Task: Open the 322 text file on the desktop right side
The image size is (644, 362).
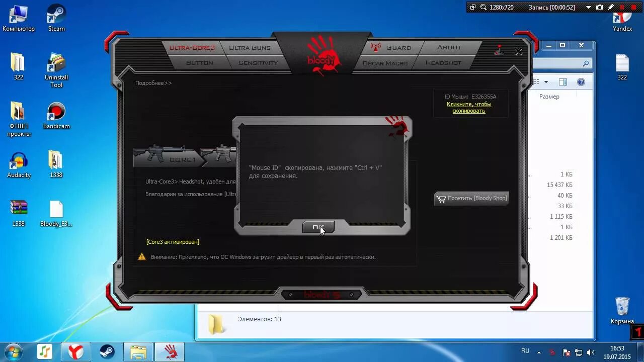Action: (622, 66)
